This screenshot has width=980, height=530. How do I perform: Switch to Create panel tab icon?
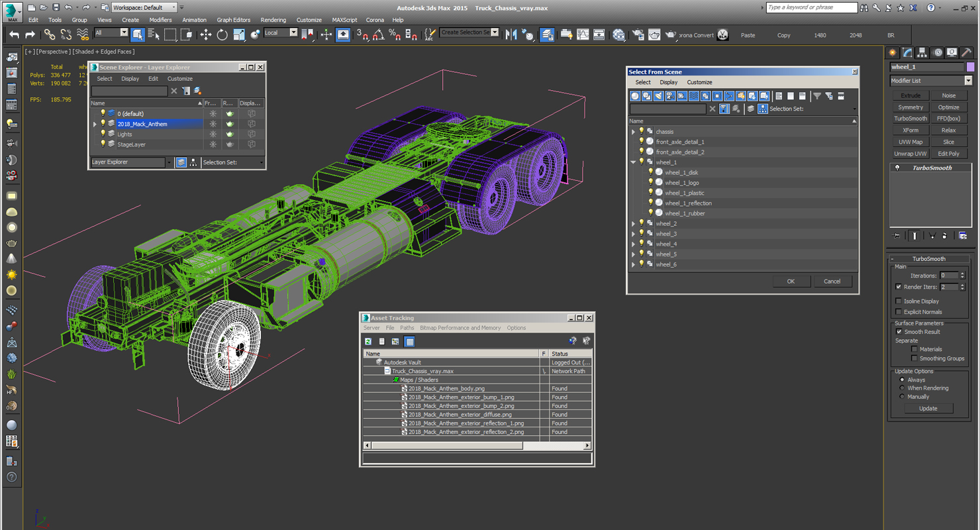pyautogui.click(x=893, y=52)
